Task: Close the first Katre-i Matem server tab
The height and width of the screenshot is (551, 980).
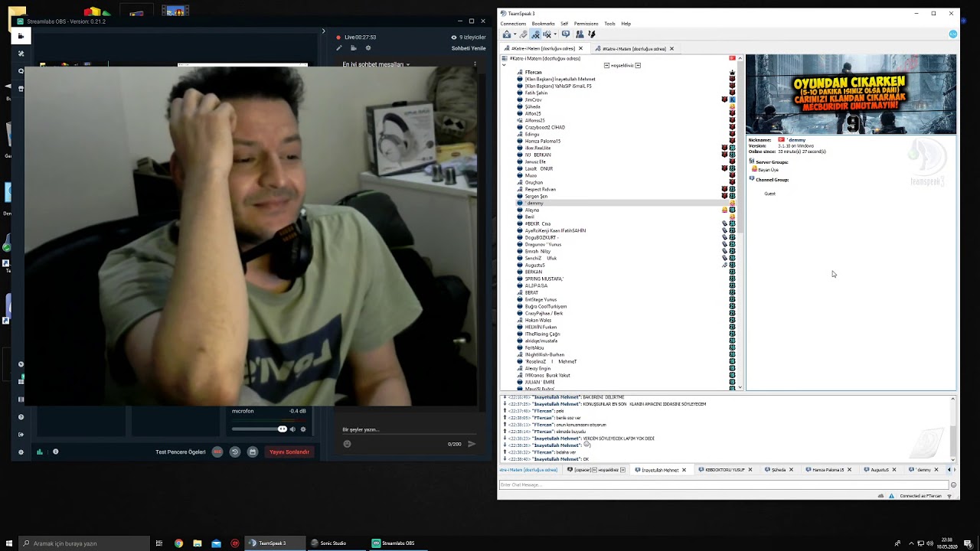Action: tap(580, 49)
